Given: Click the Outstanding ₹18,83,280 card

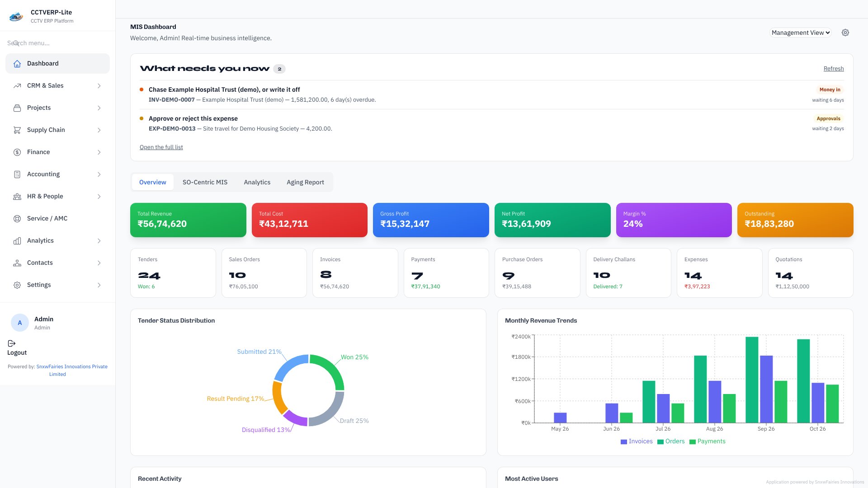Looking at the screenshot, I should (x=795, y=220).
